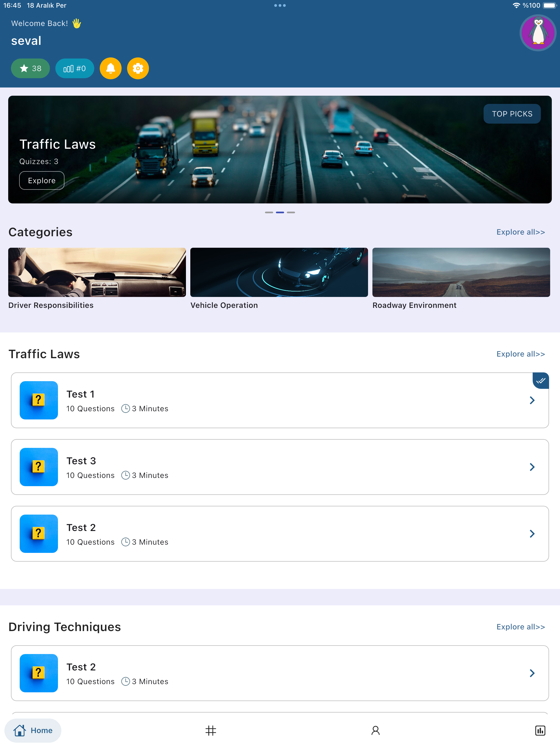The image size is (560, 747).
Task: Open the hashtag categories tab
Action: pos(211,730)
